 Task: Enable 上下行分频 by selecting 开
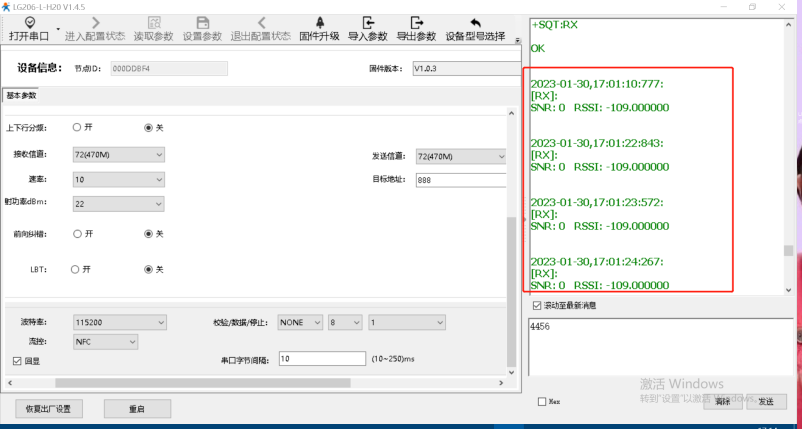(x=77, y=128)
